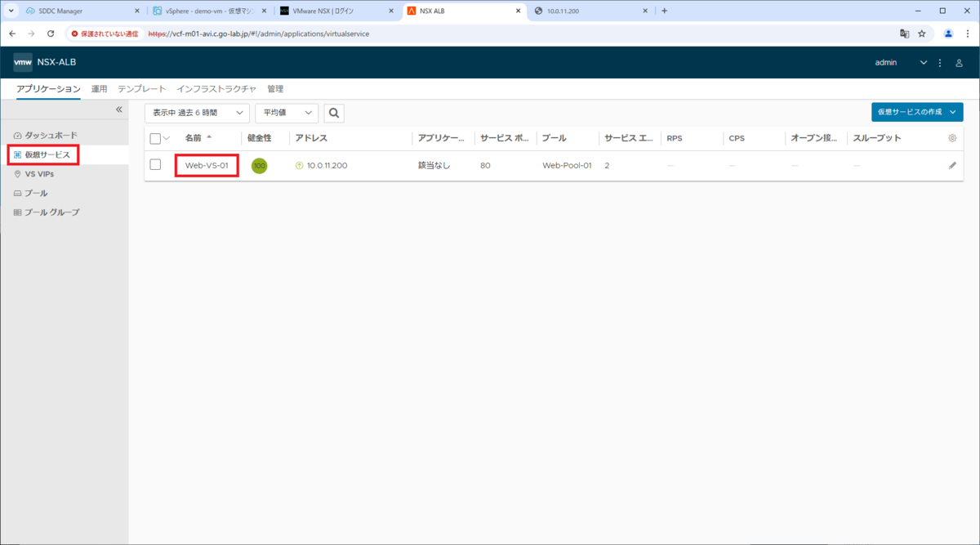Screen dimensions: 980x545
Task: Reload the page
Action: (x=51, y=34)
